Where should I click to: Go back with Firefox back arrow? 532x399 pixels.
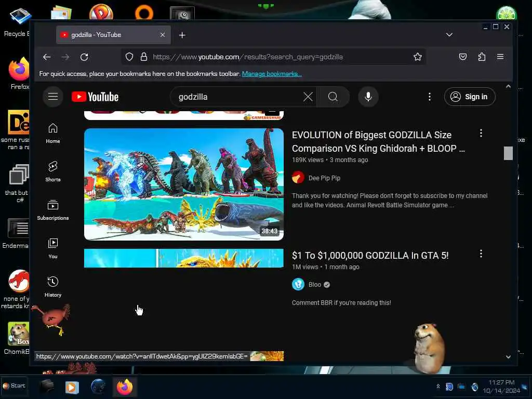(47, 57)
